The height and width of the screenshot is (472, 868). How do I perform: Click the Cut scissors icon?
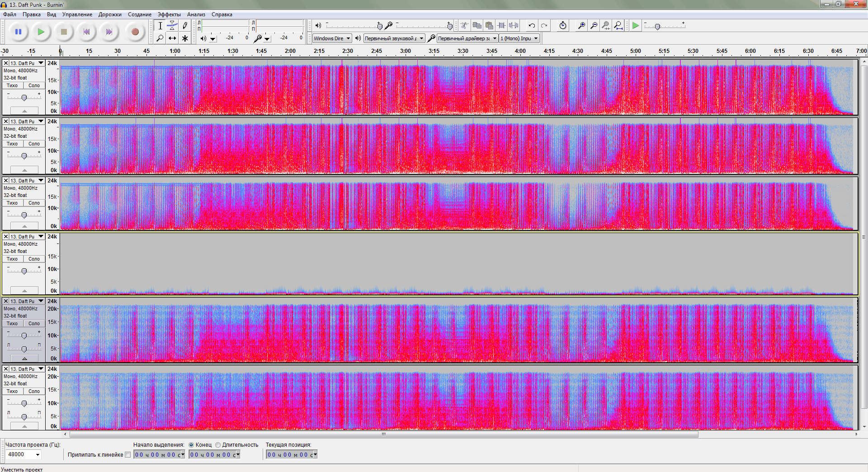point(464,26)
